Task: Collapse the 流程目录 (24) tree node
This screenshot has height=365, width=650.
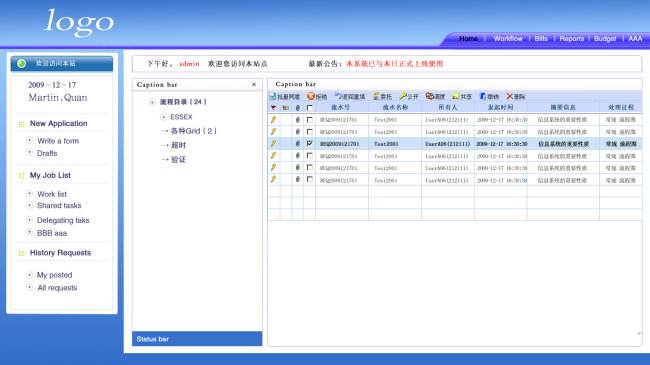Action: (x=152, y=102)
